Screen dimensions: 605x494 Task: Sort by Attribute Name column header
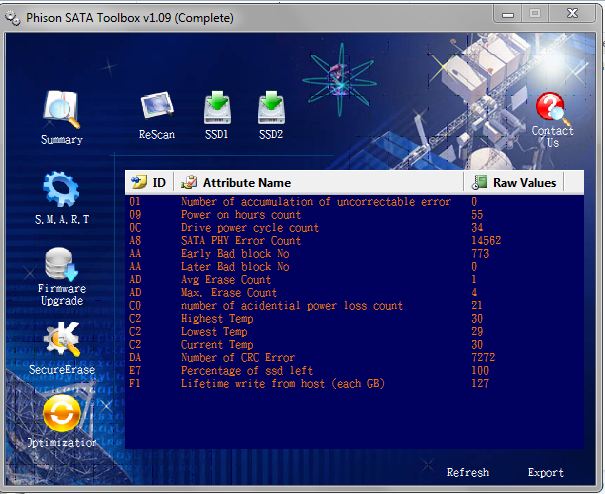(319, 182)
